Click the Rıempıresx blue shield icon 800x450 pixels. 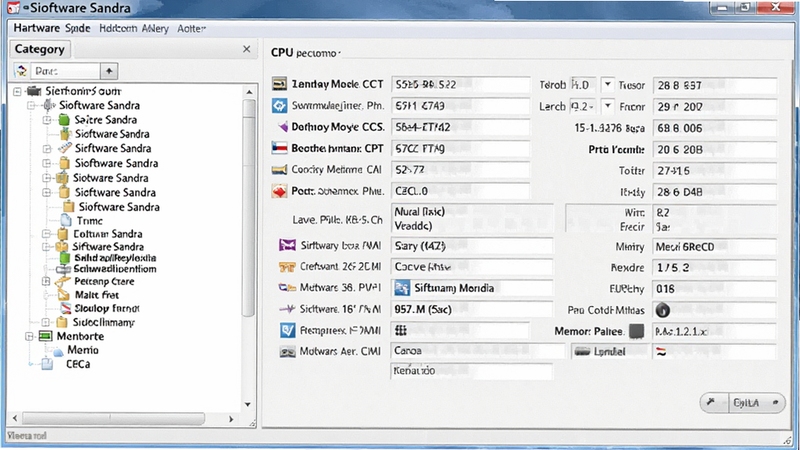tap(287, 331)
